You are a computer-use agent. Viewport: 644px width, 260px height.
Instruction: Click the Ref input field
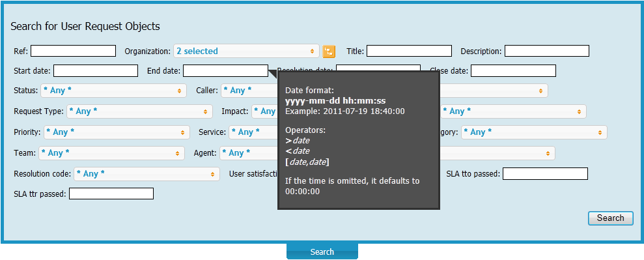pos(73,51)
